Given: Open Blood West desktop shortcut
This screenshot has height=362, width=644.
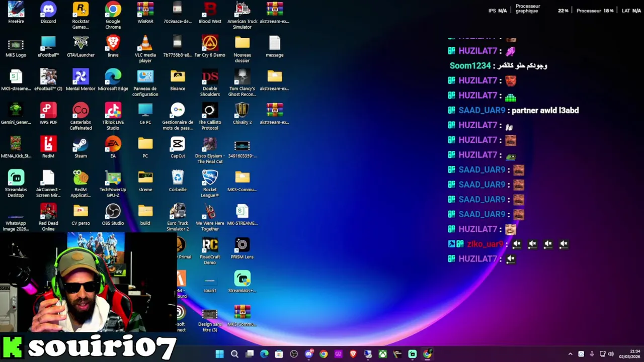Looking at the screenshot, I should (210, 13).
